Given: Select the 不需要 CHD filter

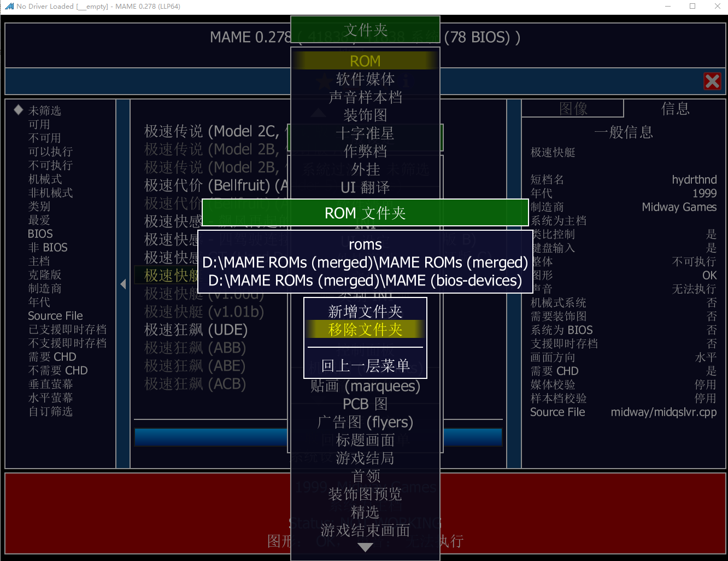Looking at the screenshot, I should (x=58, y=370).
